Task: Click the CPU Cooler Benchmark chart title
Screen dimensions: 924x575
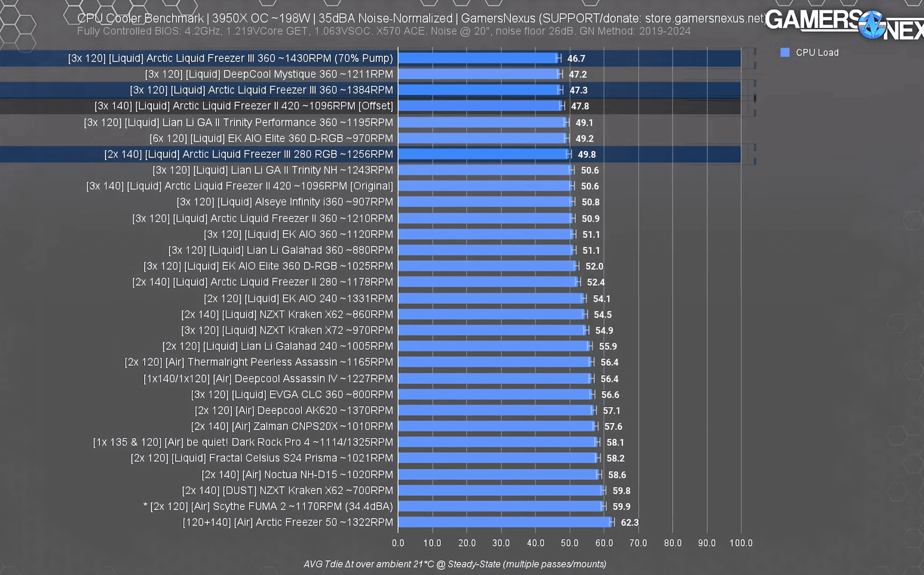Action: click(421, 18)
